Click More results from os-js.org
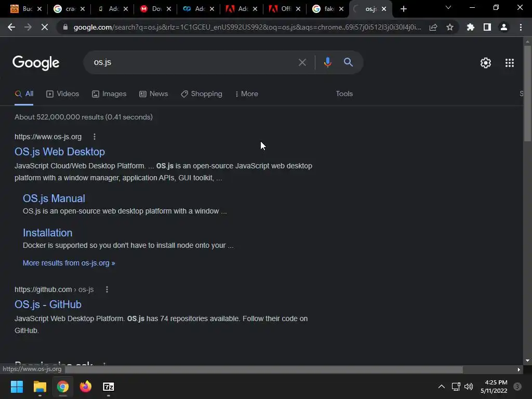Screen dimensions: 532x399 click(69, 263)
